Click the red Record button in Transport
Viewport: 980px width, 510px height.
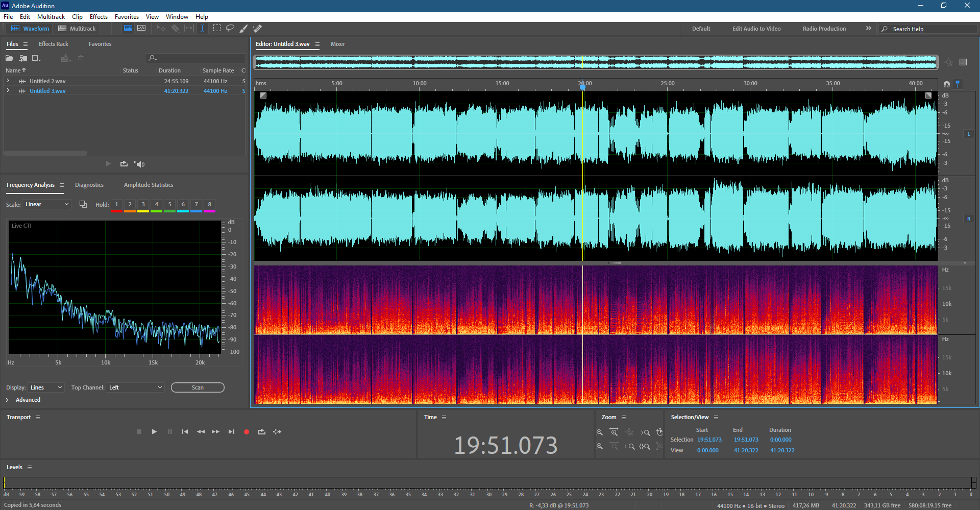[x=247, y=432]
